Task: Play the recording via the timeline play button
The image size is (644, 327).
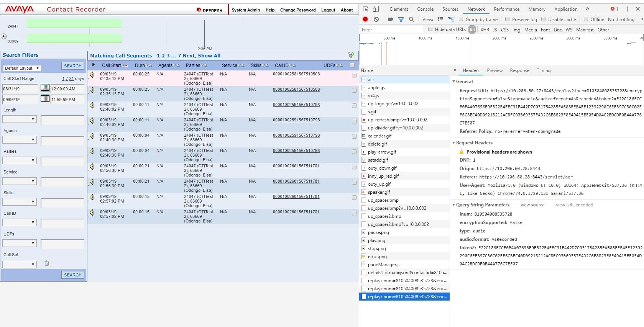Action: 3,36
